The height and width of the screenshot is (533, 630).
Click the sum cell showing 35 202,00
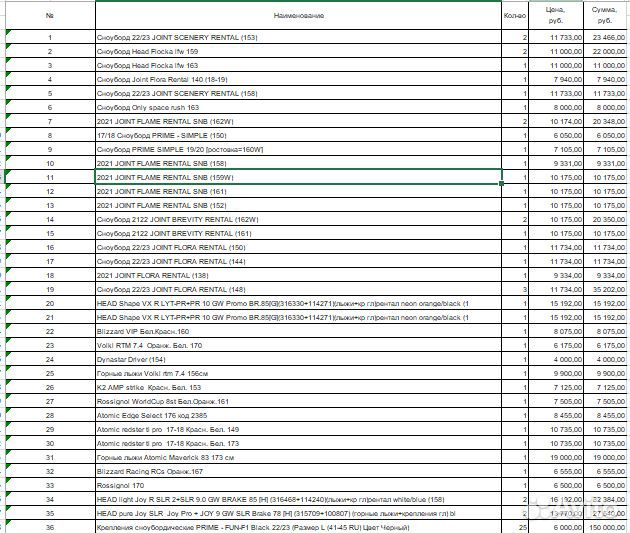[604, 289]
